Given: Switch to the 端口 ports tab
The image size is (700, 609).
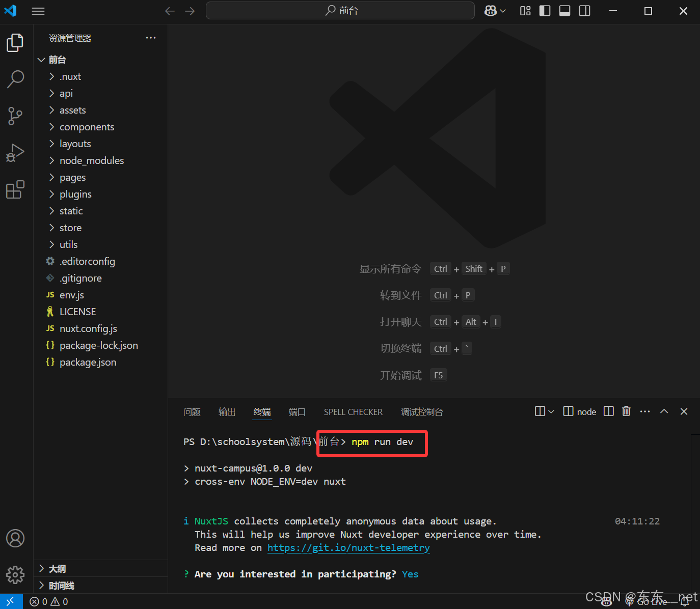Looking at the screenshot, I should coord(298,412).
